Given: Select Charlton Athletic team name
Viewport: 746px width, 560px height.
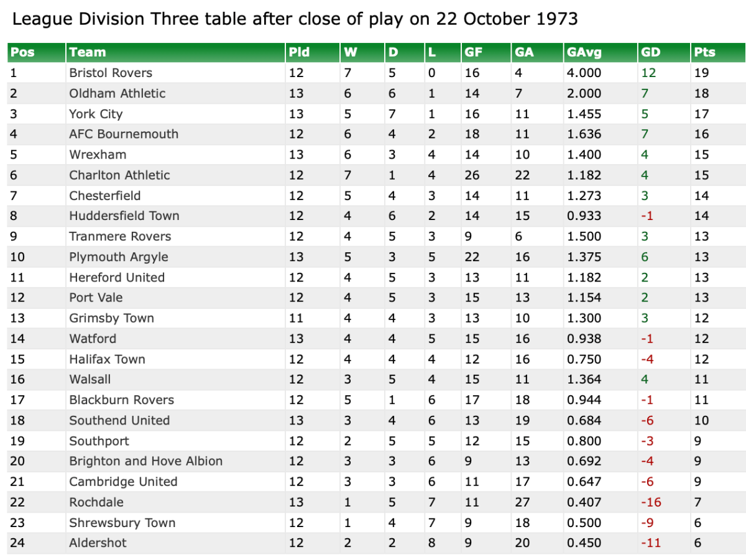Looking at the screenshot, I should [119, 175].
